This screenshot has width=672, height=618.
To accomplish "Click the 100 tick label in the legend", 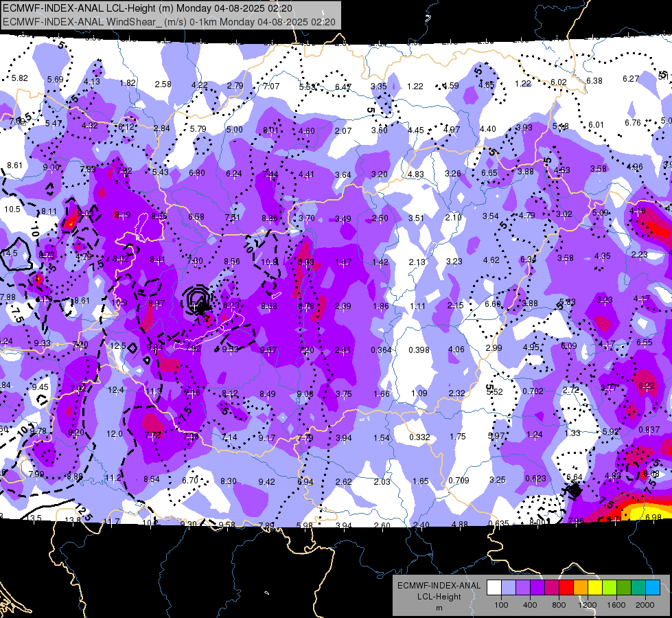I will pos(501,605).
